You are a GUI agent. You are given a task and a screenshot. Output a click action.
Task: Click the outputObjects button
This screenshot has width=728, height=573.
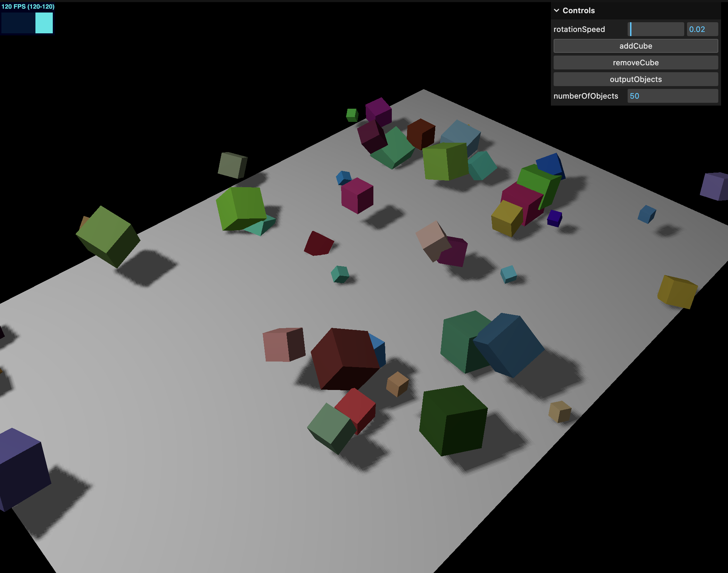(635, 79)
